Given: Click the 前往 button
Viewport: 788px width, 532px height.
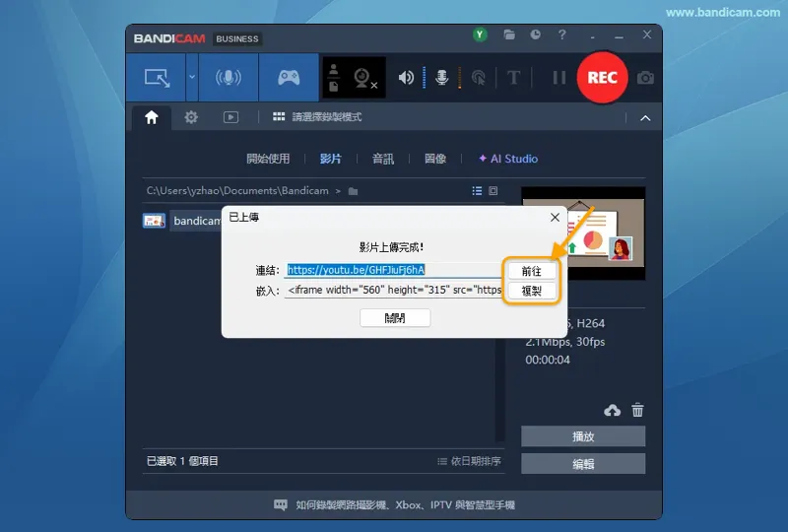Looking at the screenshot, I should 531,272.
